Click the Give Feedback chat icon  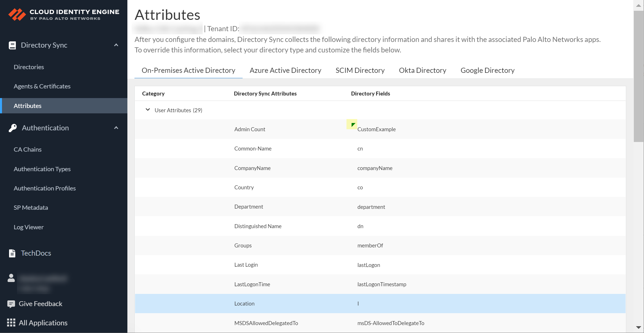11,304
